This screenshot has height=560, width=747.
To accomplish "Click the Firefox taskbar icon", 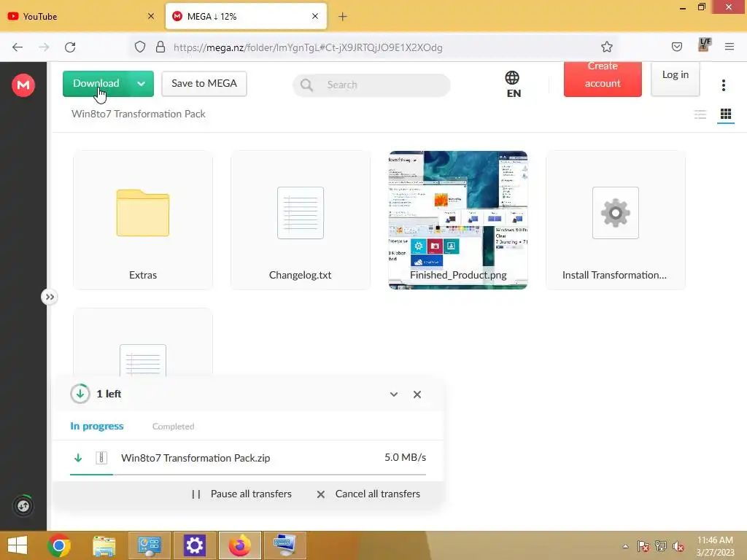I will (239, 545).
